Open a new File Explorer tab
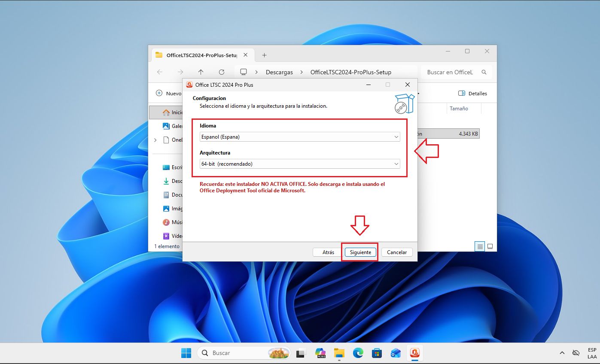The height and width of the screenshot is (364, 600). [x=264, y=55]
